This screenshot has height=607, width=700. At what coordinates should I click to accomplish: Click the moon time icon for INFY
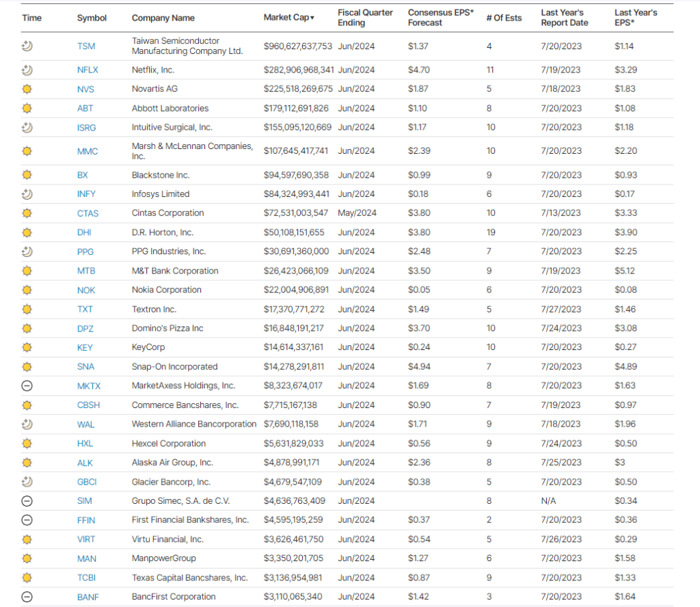tap(27, 194)
